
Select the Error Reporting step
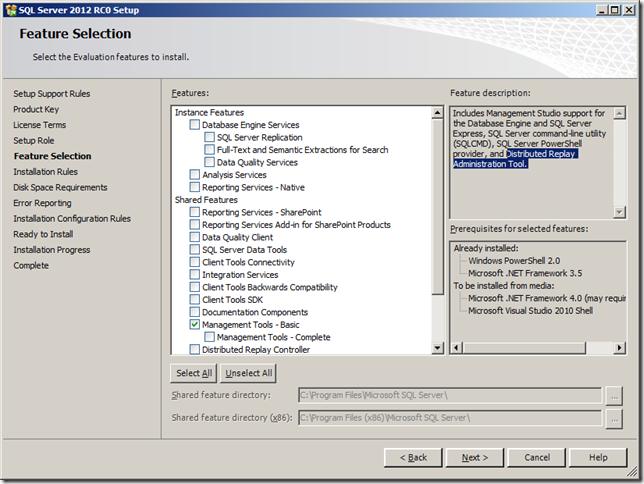click(42, 203)
